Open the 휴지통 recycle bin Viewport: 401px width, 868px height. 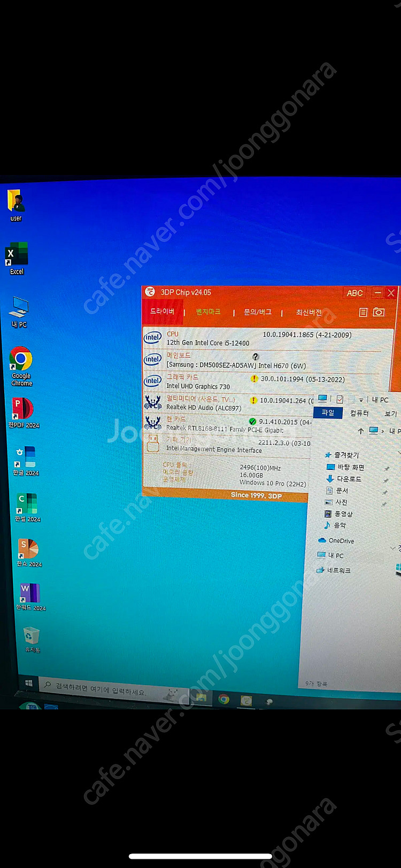coord(32,639)
